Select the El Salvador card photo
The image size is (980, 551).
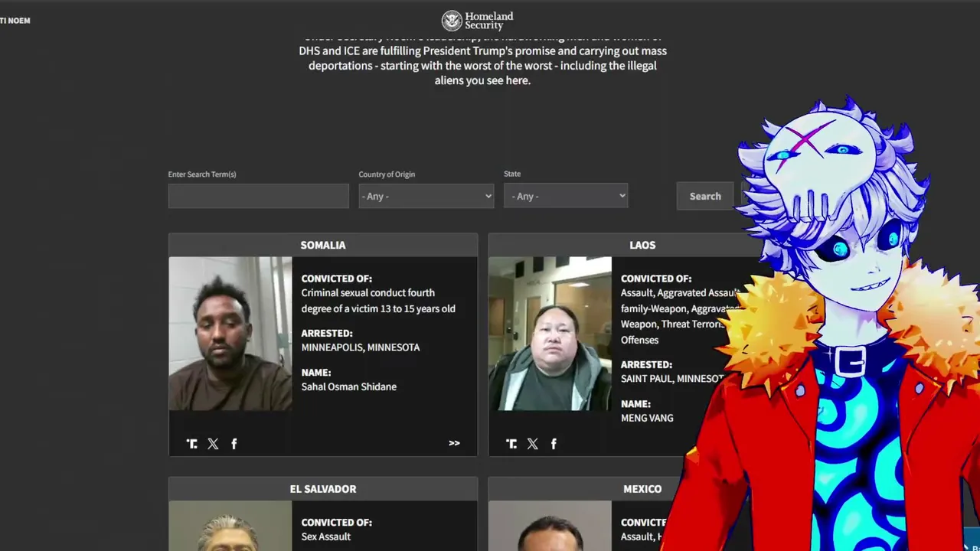point(230,526)
